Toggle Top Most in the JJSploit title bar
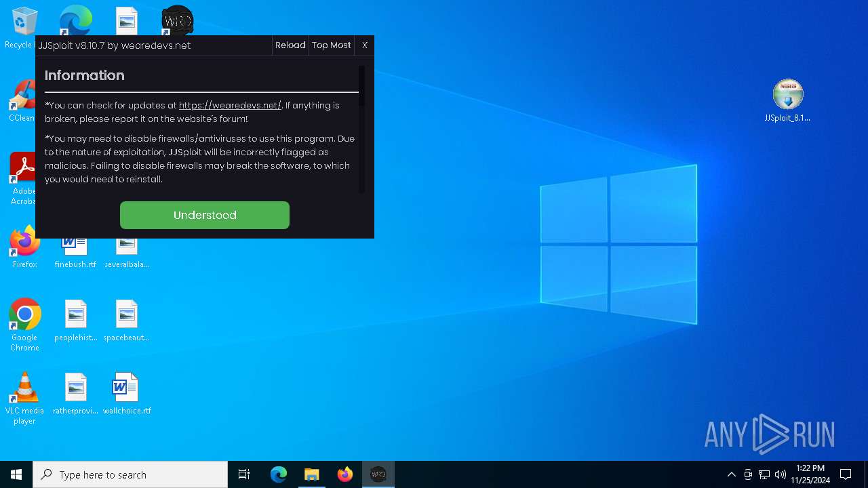 [332, 45]
